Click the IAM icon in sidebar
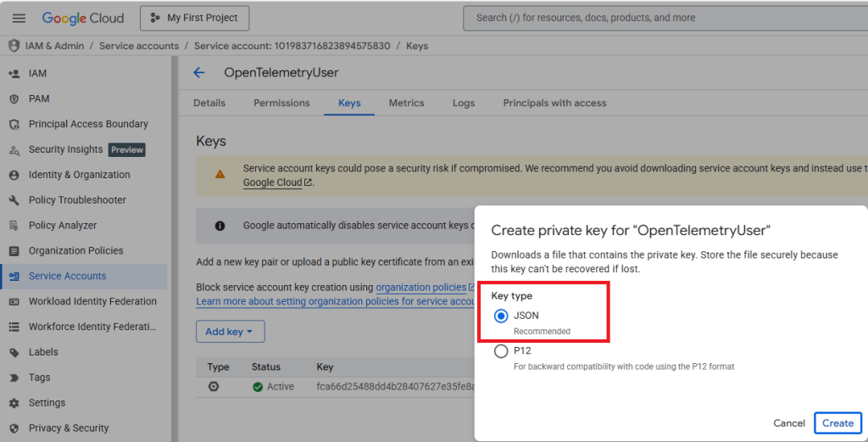Viewport: 868px width, 442px height. [x=14, y=74]
